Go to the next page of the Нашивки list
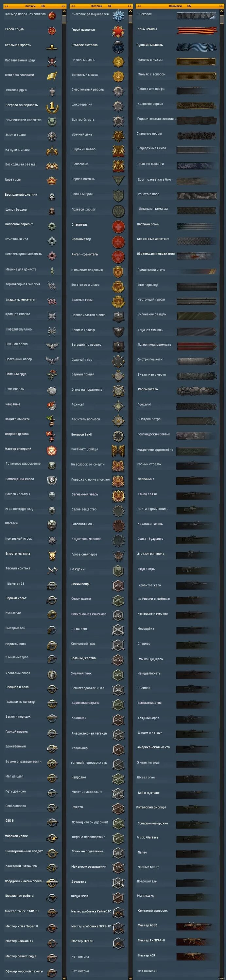Image resolution: width=226 pixels, height=980 pixels. (x=221, y=6)
